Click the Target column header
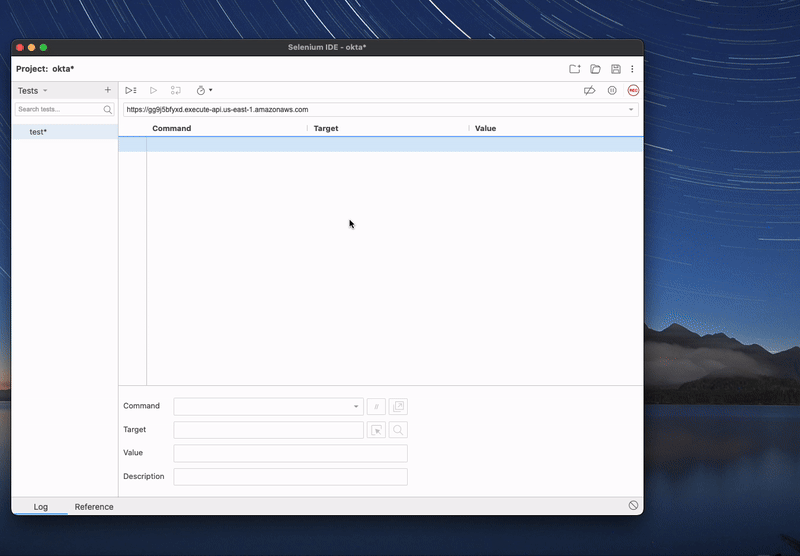 click(326, 129)
